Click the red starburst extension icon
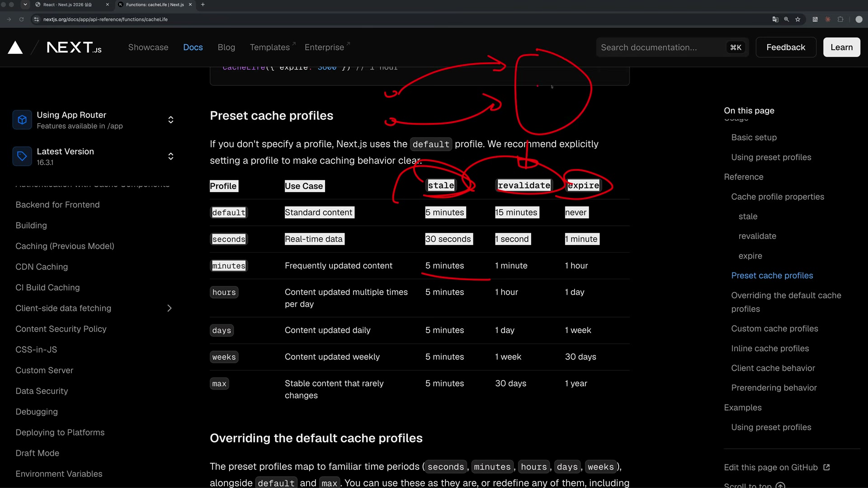Image resolution: width=868 pixels, height=488 pixels. (828, 19)
